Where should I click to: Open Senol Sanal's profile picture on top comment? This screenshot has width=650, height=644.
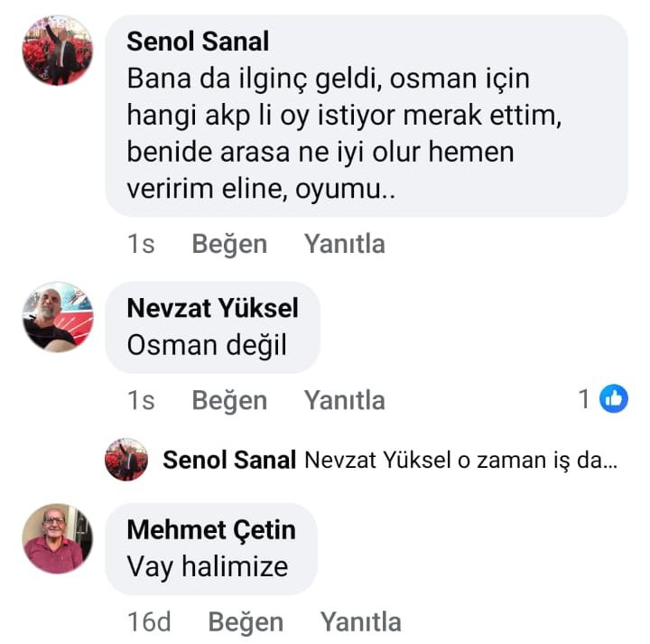[x=57, y=51]
